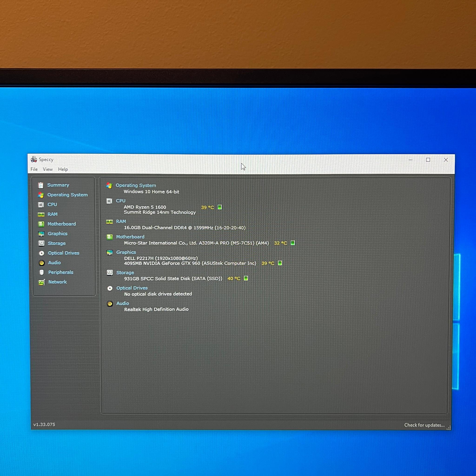Click the Storage disk icon in summary panel

(x=110, y=272)
